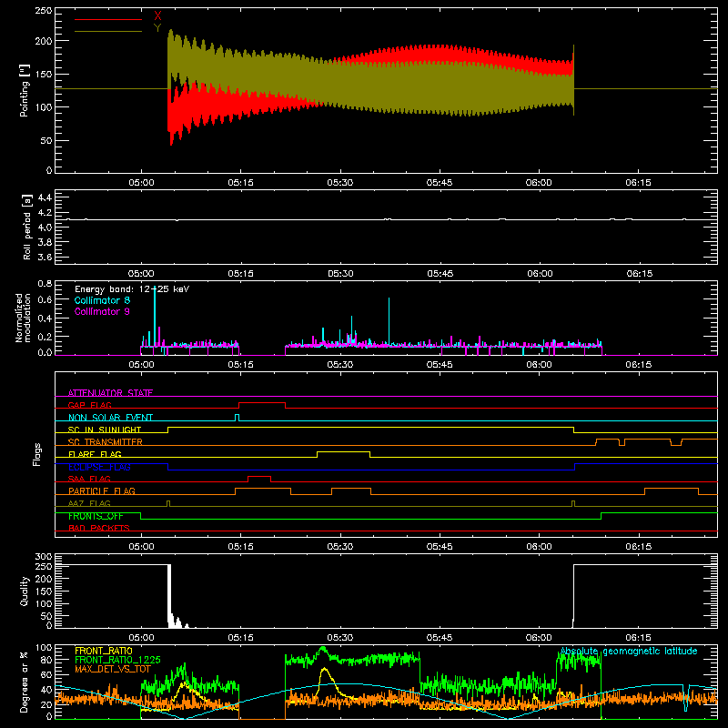Viewport: 728px width, 728px height.
Task: Click the 'Quality' vertical axis title
Action: click(25, 591)
